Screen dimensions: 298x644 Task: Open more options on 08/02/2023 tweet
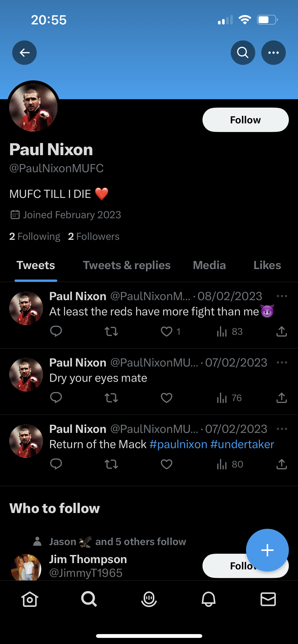coord(282,296)
